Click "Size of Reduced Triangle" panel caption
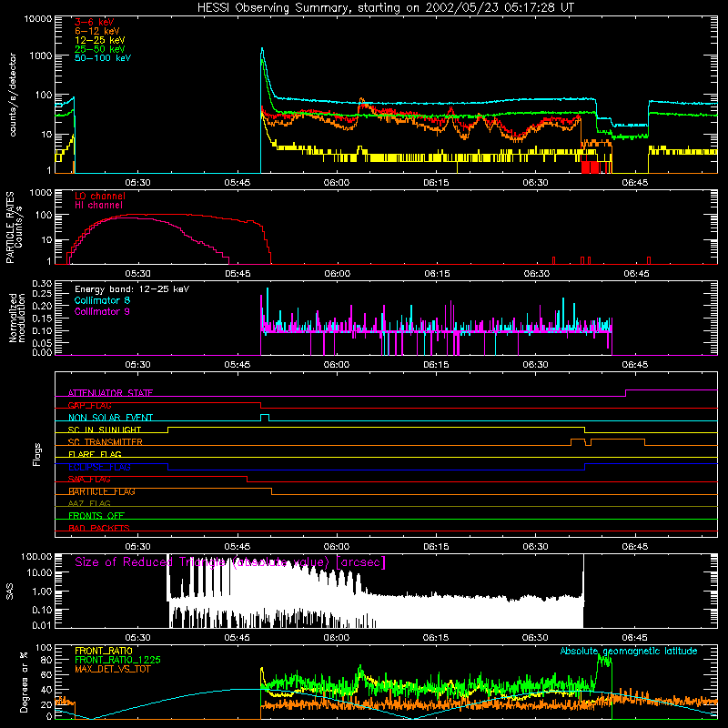This screenshot has height=728, width=728. [x=230, y=562]
